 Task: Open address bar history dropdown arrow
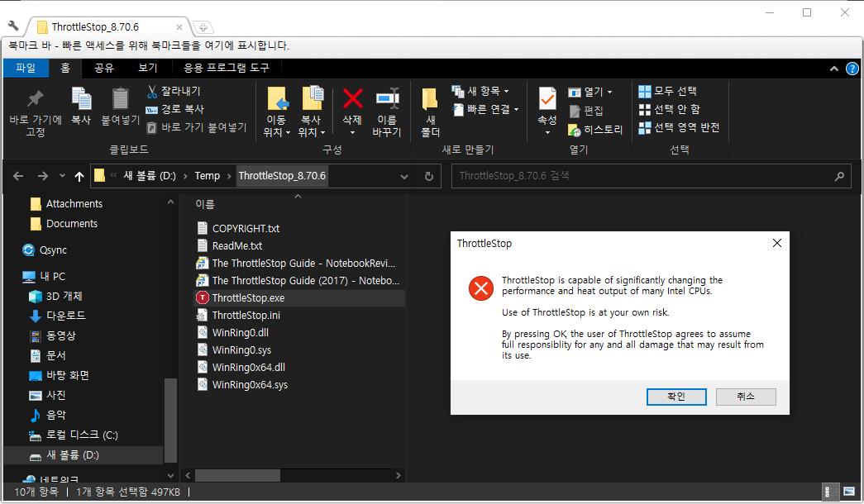click(404, 176)
